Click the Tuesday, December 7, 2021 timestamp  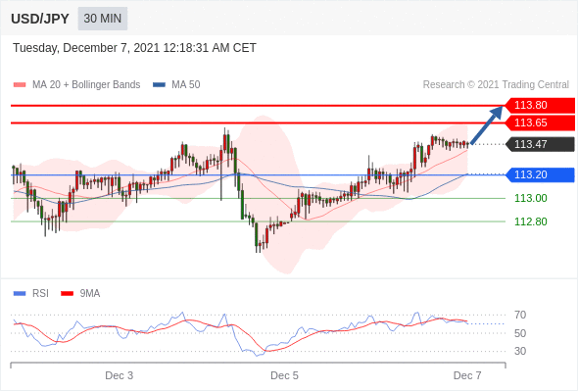[x=134, y=48]
